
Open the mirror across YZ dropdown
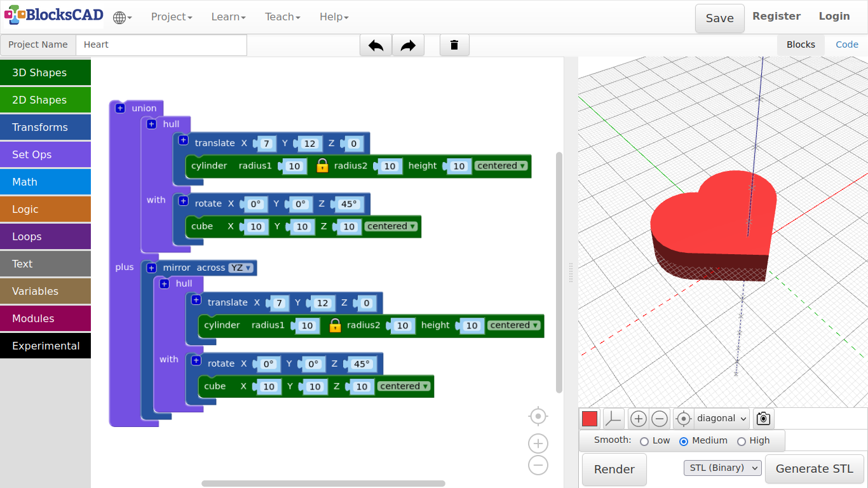(241, 268)
